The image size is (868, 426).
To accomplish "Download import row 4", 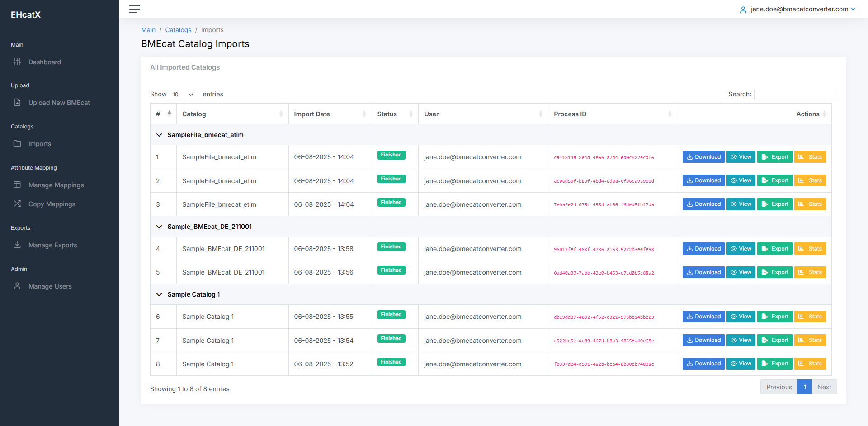I will pos(703,249).
